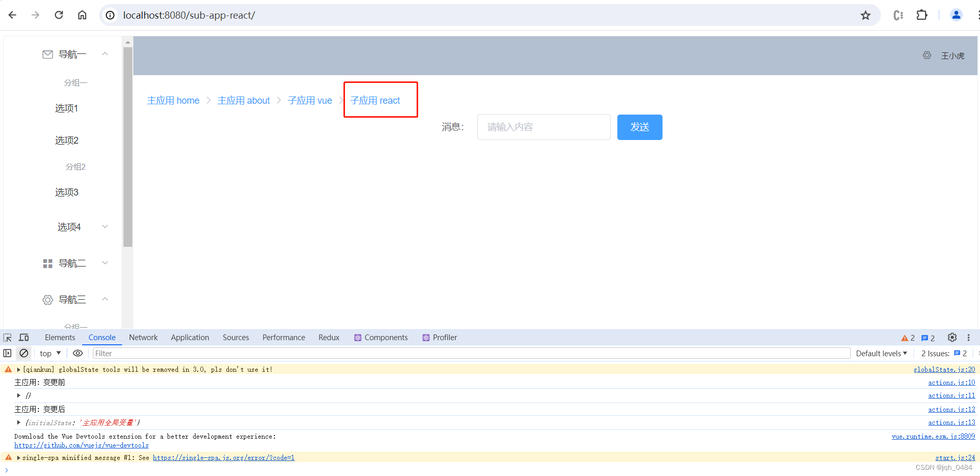This screenshot has width=980, height=476.
Task: Click the clear console icon
Action: (24, 353)
